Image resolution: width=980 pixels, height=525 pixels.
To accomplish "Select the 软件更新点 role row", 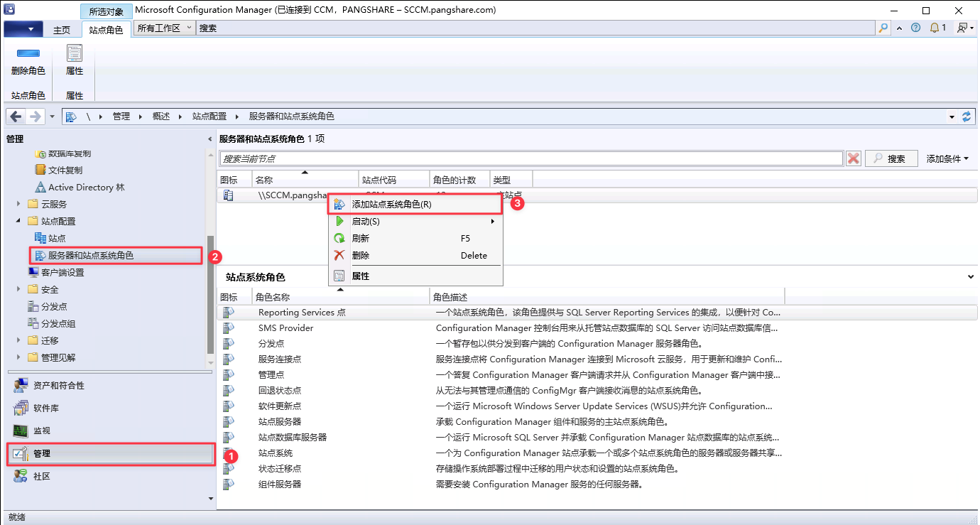I will point(597,406).
